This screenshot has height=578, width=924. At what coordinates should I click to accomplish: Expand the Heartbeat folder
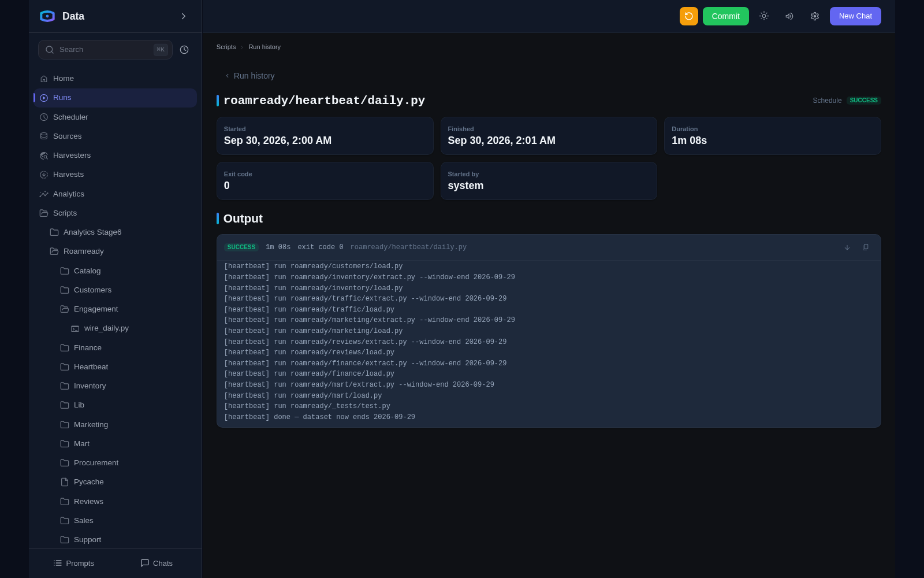125,367
